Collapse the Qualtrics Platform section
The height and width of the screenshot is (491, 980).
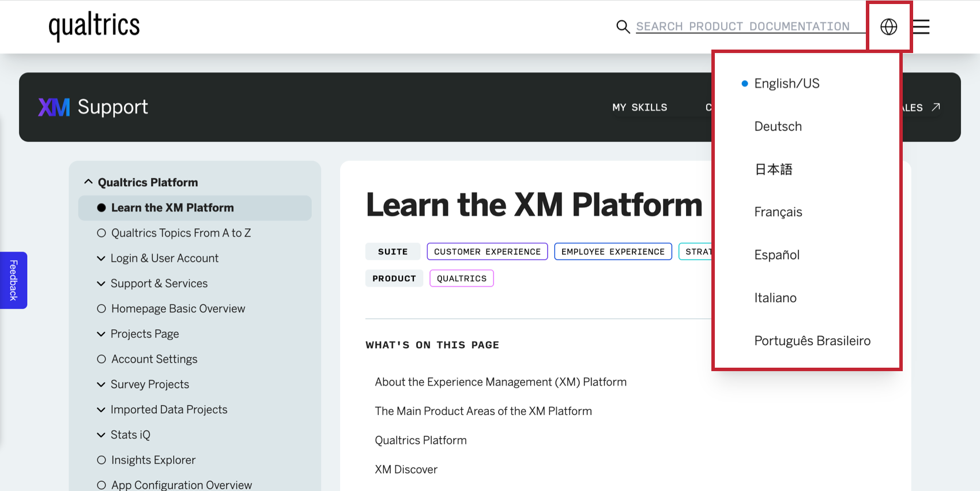[88, 182]
